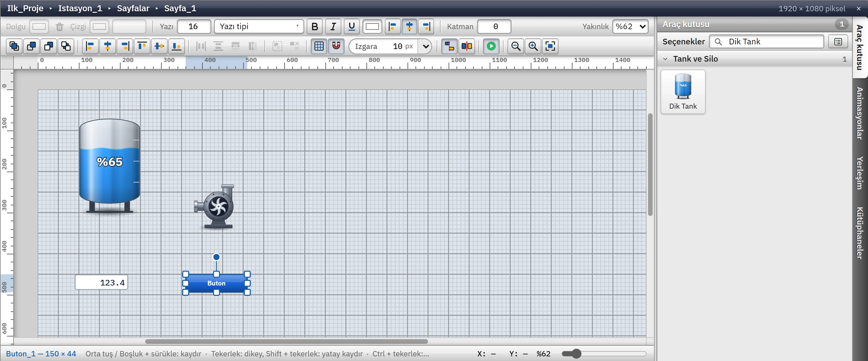Click the search magnifier in toolbox field
Viewport: 868px width, 361px height.
[718, 42]
